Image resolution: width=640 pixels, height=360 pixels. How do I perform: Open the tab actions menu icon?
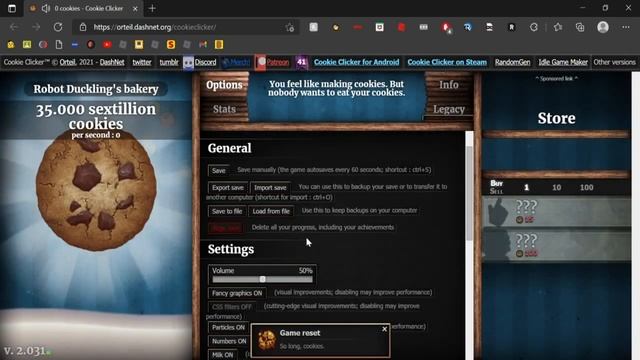click(12, 8)
